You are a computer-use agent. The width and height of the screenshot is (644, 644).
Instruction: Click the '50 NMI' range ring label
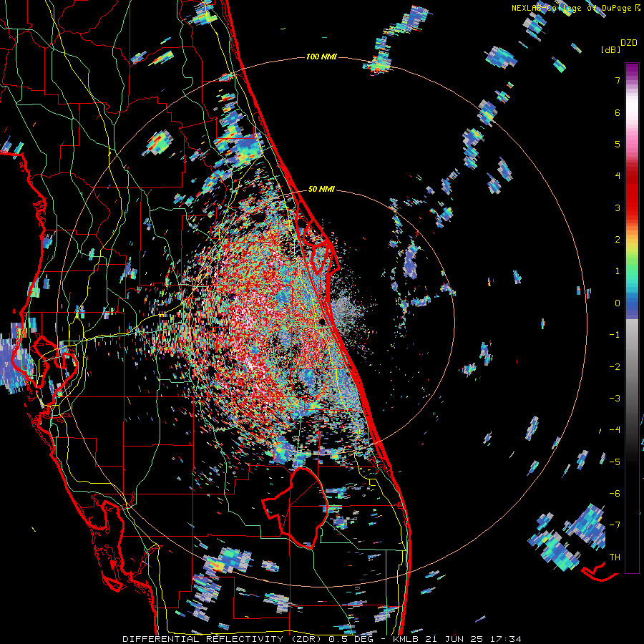coord(321,189)
